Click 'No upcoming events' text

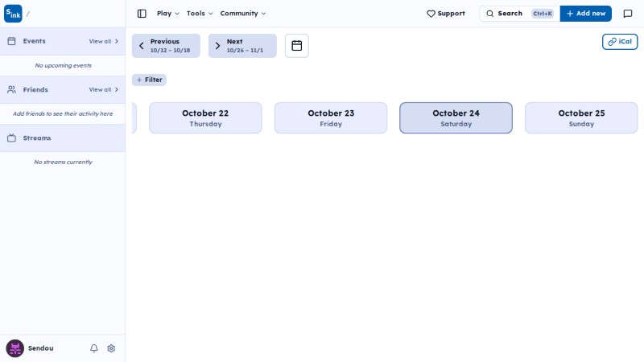64,65
